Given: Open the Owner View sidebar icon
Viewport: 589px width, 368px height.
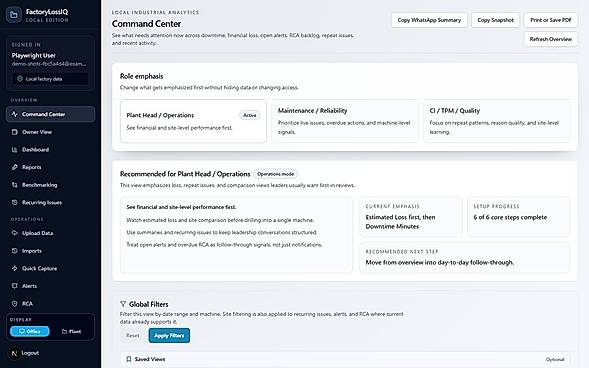Looking at the screenshot, I should pyautogui.click(x=15, y=132).
